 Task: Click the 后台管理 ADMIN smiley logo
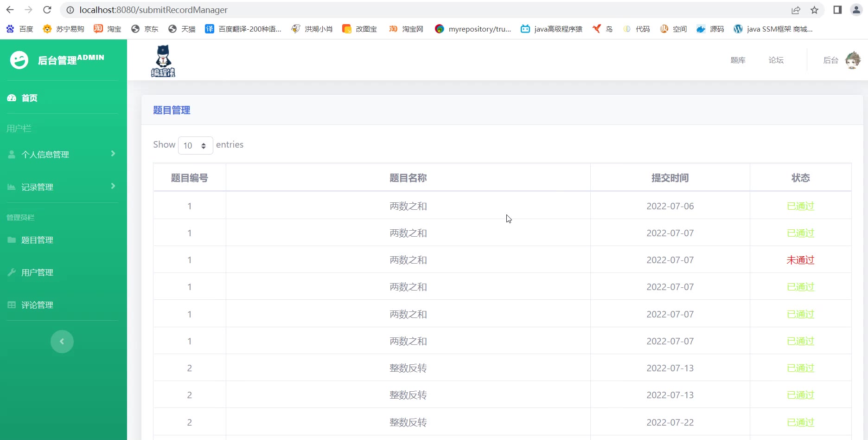click(19, 60)
